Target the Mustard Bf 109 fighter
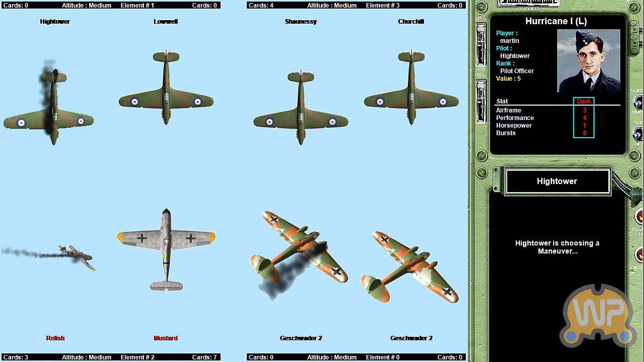 click(x=166, y=247)
